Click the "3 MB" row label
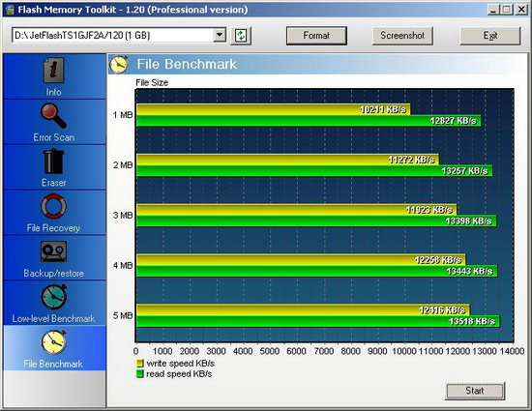 coord(123,216)
